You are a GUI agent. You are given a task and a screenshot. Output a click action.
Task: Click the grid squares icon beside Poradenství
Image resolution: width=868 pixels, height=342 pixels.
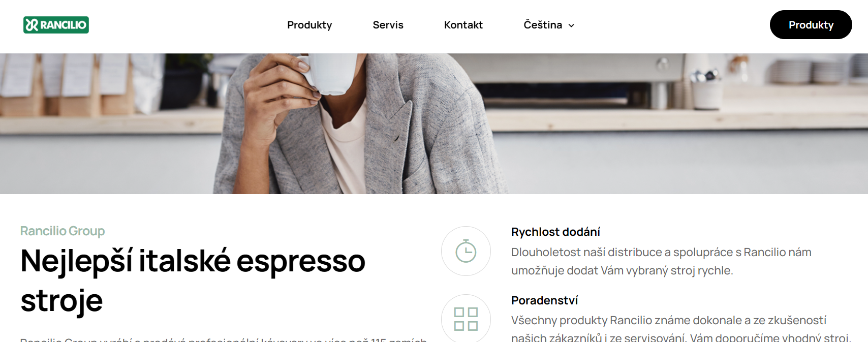[x=466, y=319]
